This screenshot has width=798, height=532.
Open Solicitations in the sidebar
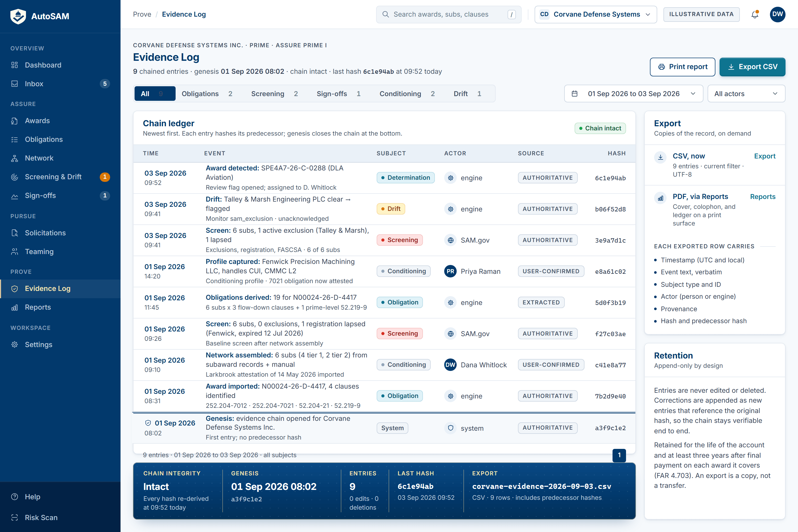click(60, 233)
